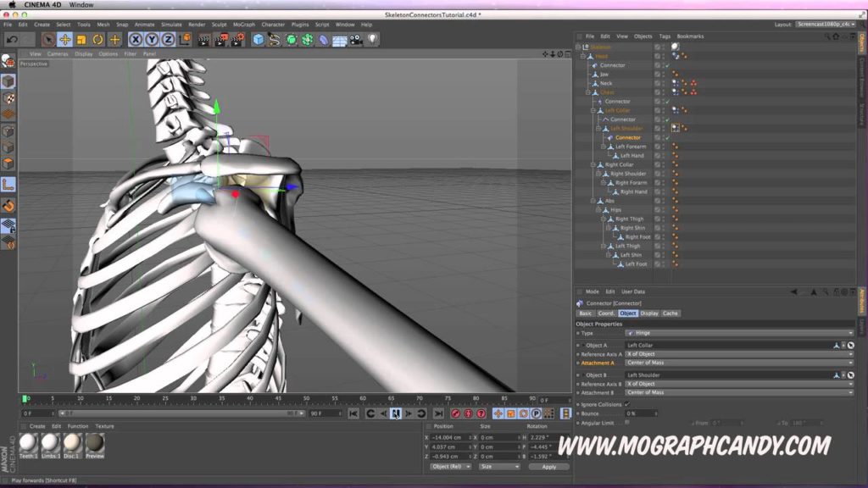Screen dimensions: 868x488
Task: Select the Preview material swatch
Action: click(x=95, y=444)
